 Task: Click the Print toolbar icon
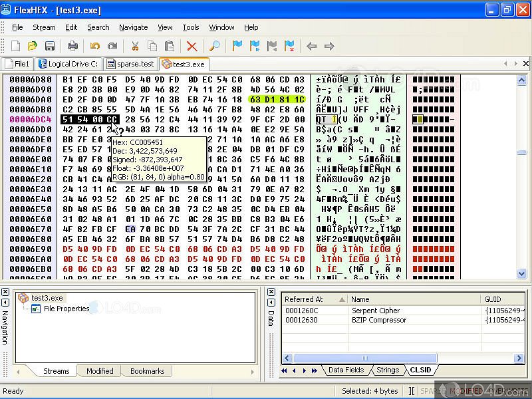tap(72, 46)
